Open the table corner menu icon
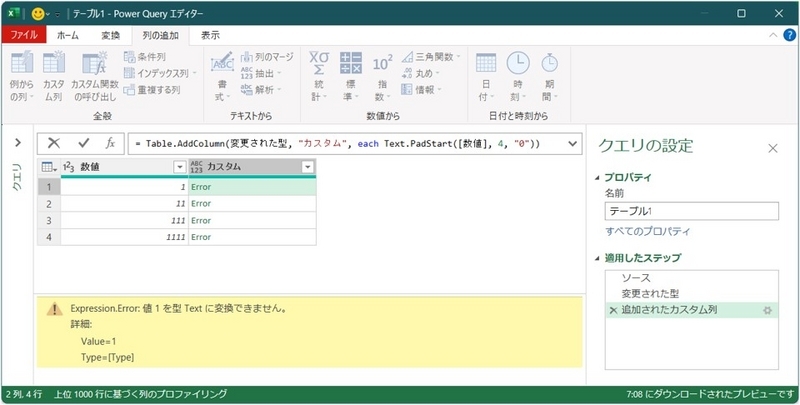The height and width of the screenshot is (405, 800). tap(49, 167)
